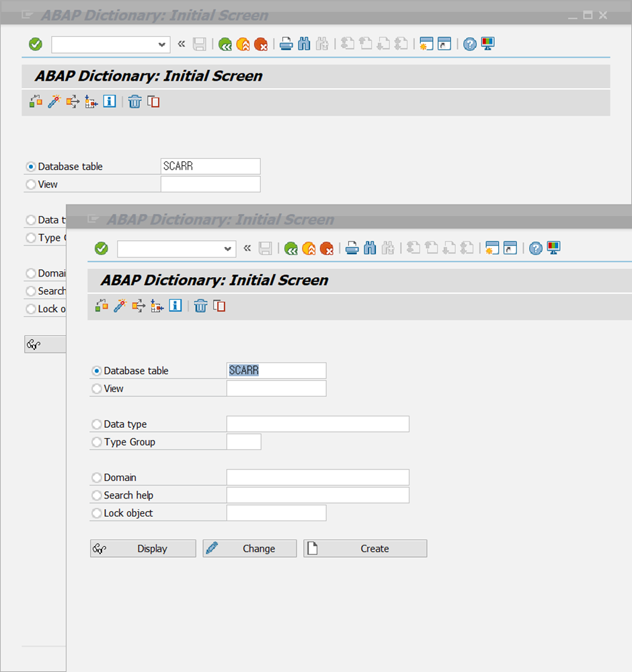Click the Print icon in back window toolbar
The width and height of the screenshot is (632, 672).
[x=286, y=44]
